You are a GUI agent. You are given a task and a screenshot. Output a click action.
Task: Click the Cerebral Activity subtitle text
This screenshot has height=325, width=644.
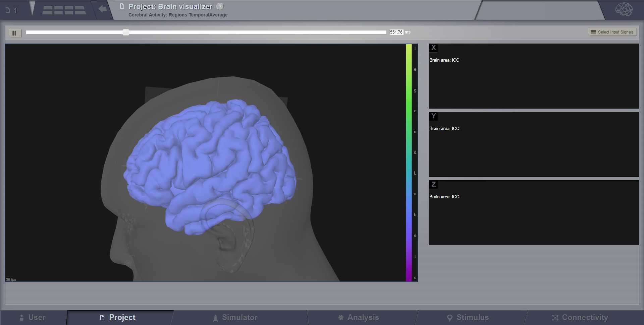pos(178,15)
